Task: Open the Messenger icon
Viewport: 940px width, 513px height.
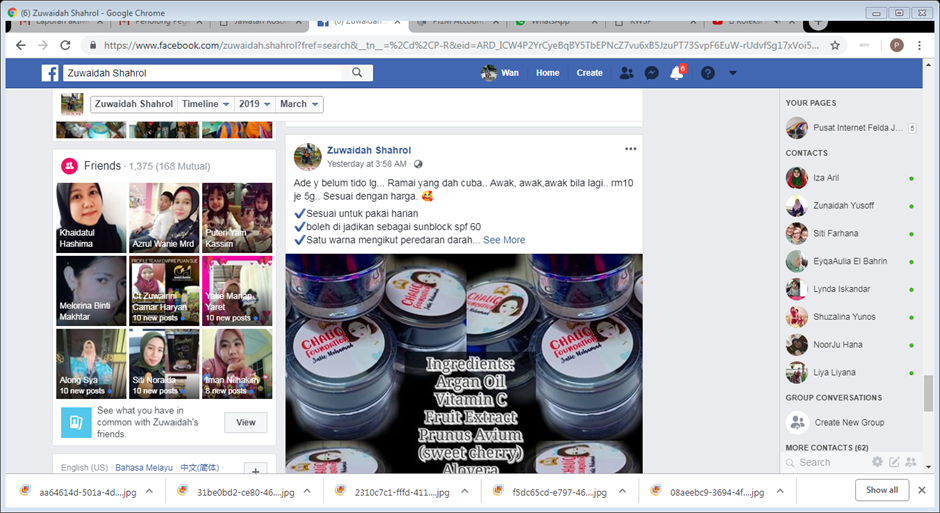Action: (x=652, y=73)
